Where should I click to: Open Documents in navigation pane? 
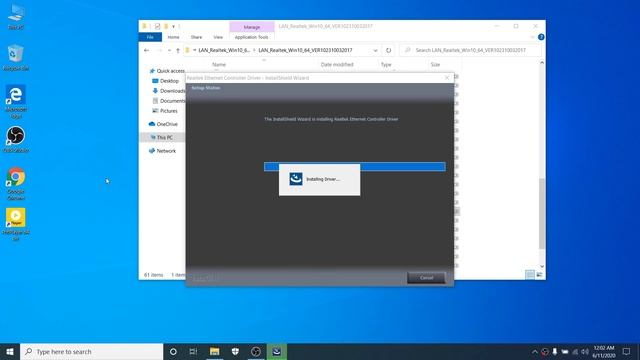coord(169,101)
